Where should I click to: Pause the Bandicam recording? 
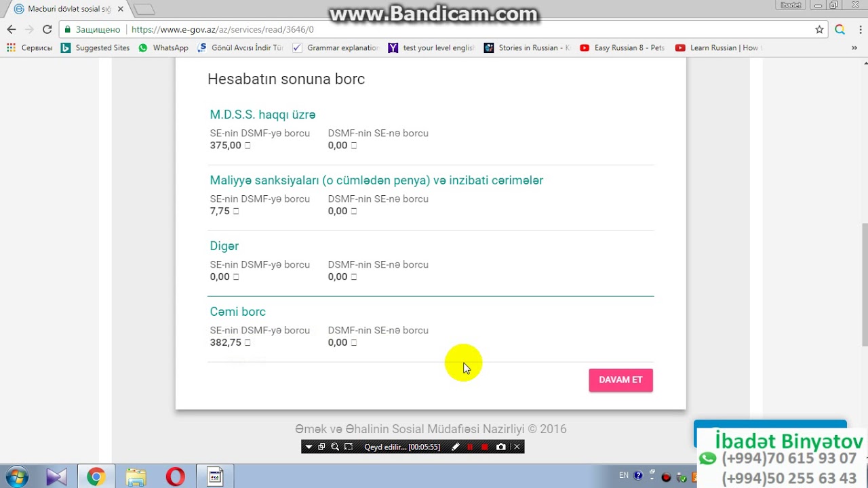470,447
